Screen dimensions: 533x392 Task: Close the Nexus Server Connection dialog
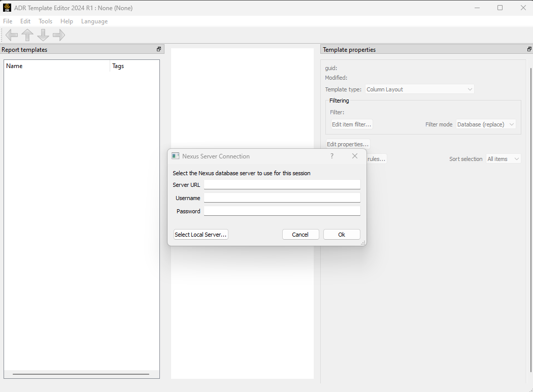(x=354, y=156)
